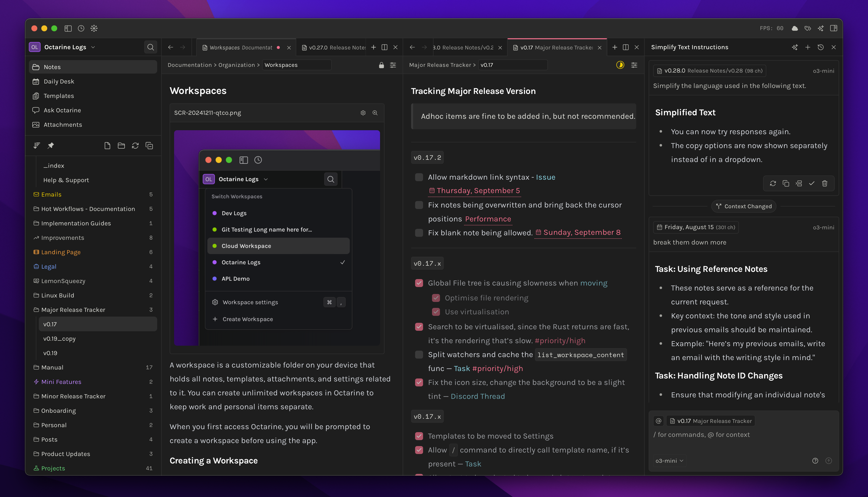Add new tab in left editor pane
The image size is (868, 497).
(x=373, y=47)
